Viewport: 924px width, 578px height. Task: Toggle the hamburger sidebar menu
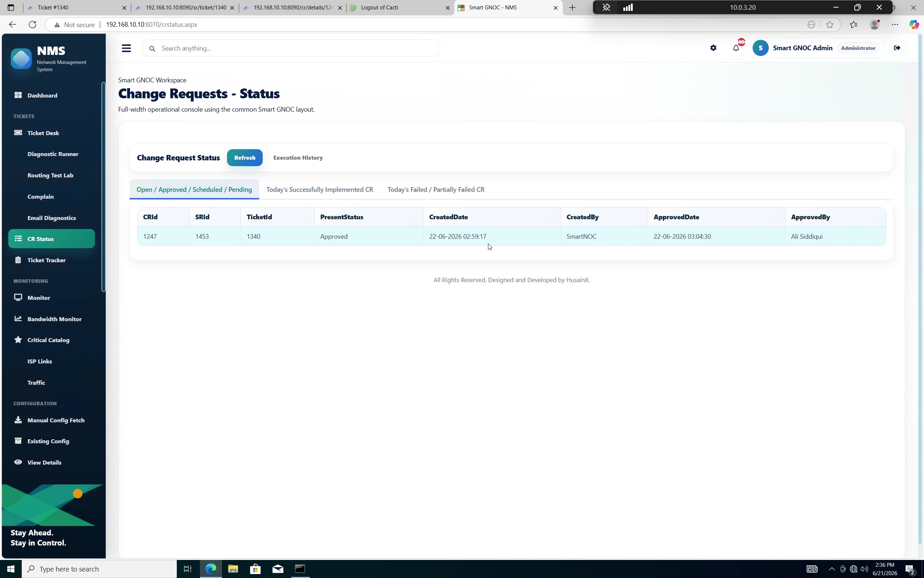point(126,48)
